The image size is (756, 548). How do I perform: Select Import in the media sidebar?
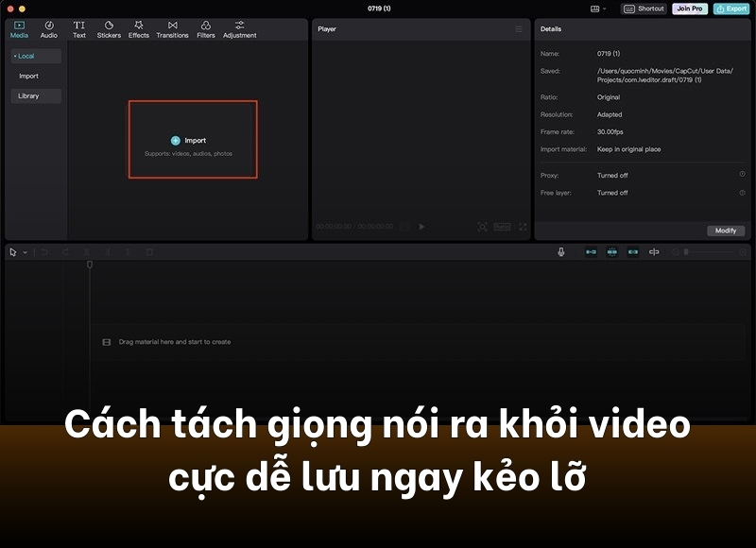point(28,77)
